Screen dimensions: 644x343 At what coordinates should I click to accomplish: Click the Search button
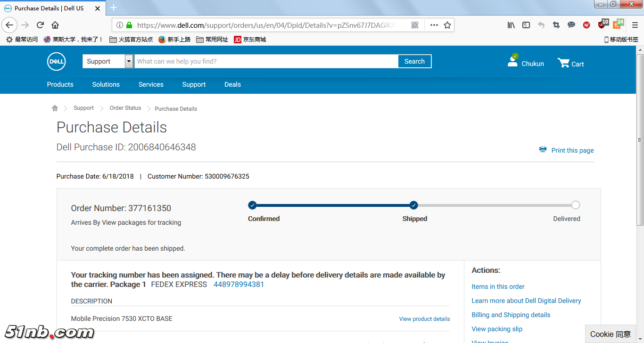414,61
